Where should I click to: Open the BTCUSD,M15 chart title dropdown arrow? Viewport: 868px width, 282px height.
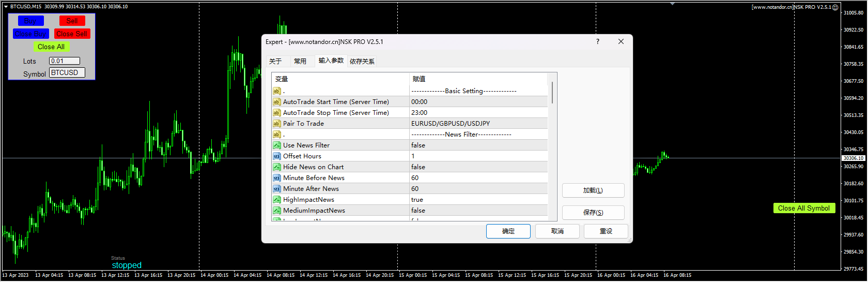[6, 7]
